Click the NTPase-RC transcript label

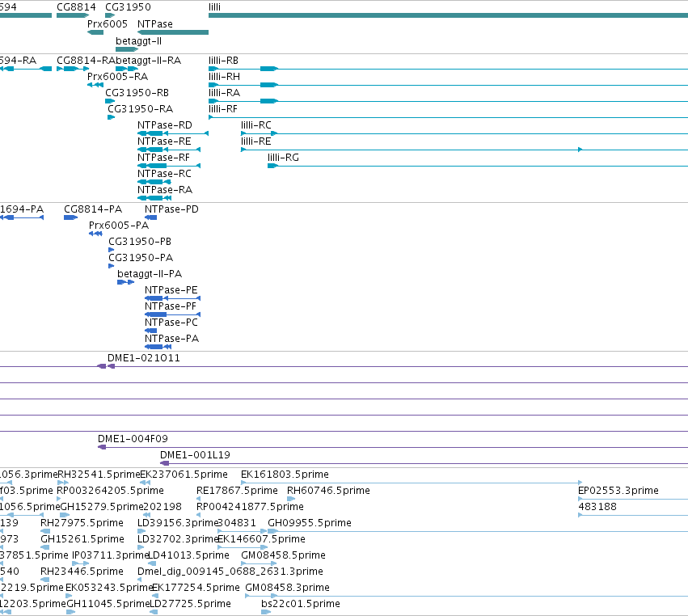tap(164, 174)
